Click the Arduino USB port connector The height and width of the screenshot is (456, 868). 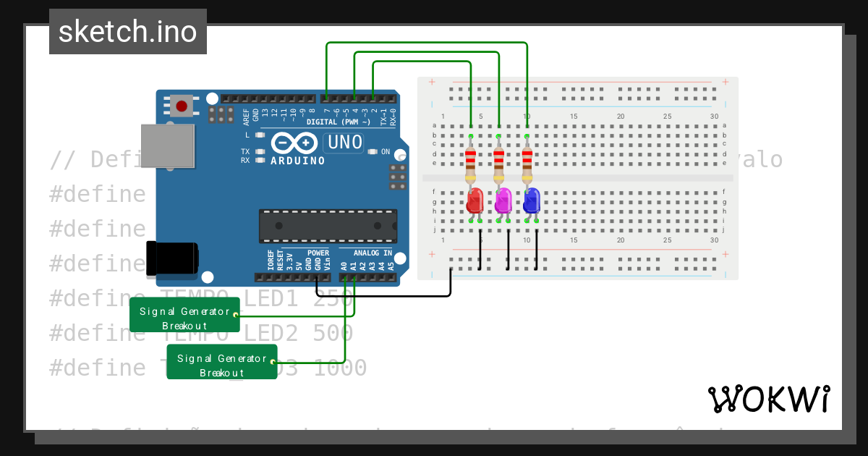tap(168, 146)
